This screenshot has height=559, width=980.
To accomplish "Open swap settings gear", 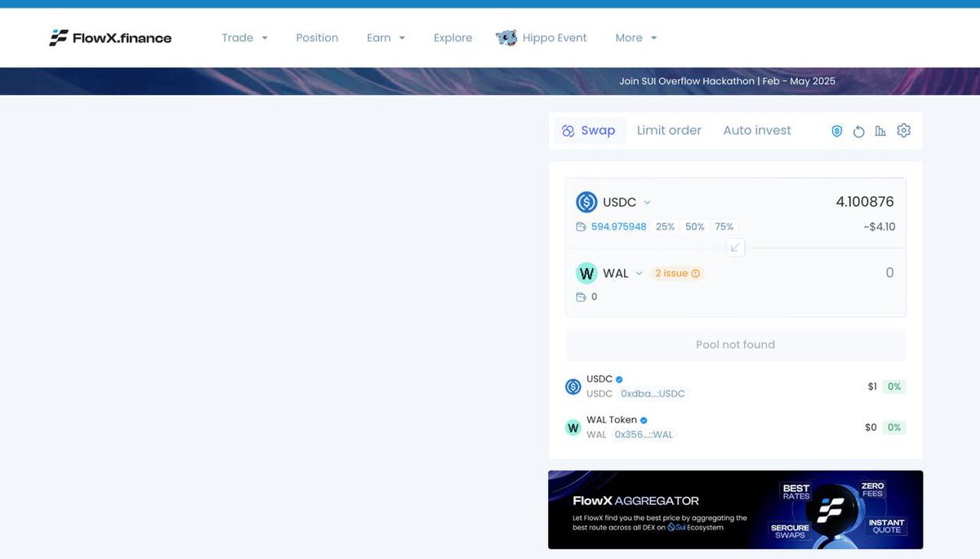I will click(903, 131).
